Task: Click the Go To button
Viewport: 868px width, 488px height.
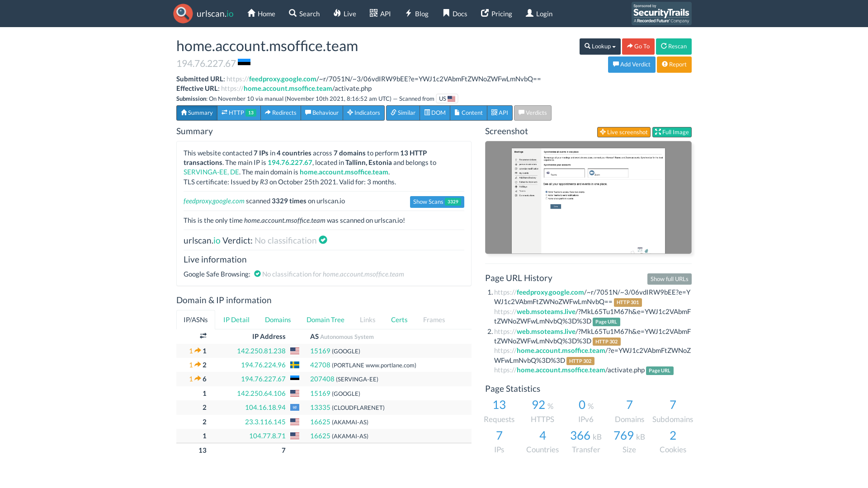Action: pyautogui.click(x=638, y=47)
